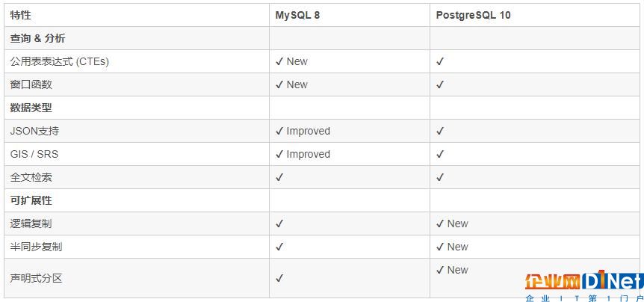The height and width of the screenshot is (302, 644).
Task: Click the MySQL checkmark in JSON支持 row
Action: (x=279, y=131)
